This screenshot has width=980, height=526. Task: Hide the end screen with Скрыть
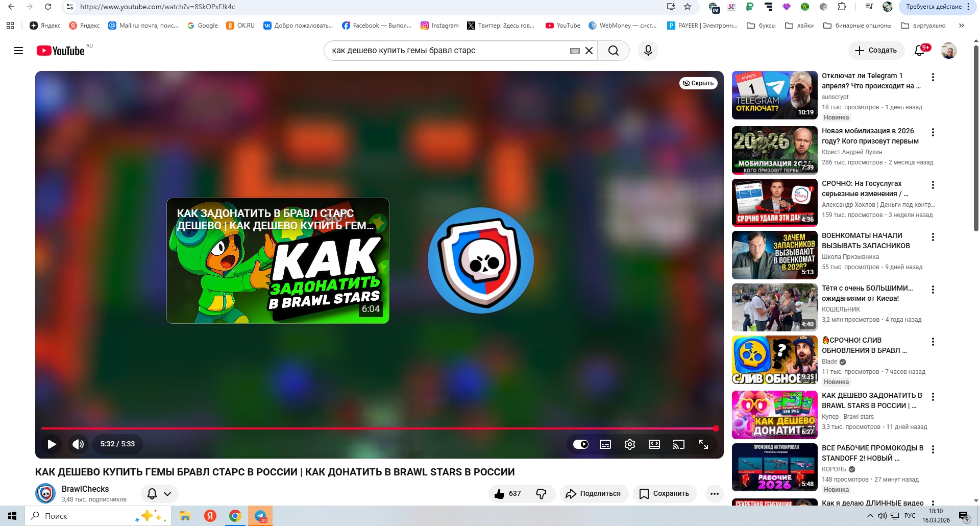tap(698, 83)
